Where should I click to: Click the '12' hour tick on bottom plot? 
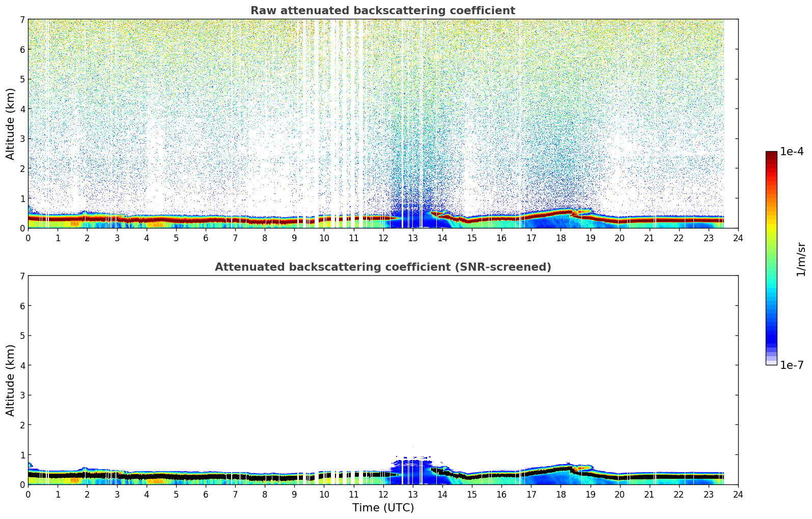click(x=383, y=495)
